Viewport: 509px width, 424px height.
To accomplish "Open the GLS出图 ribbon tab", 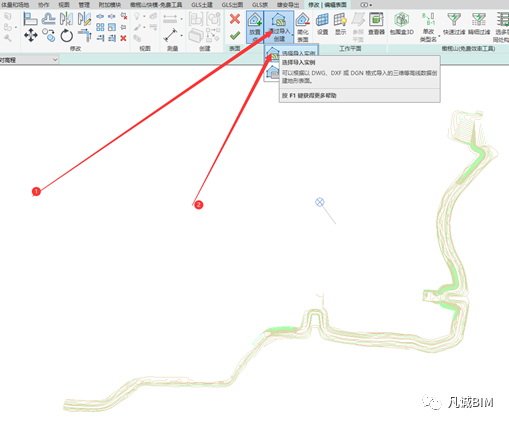I will [232, 5].
